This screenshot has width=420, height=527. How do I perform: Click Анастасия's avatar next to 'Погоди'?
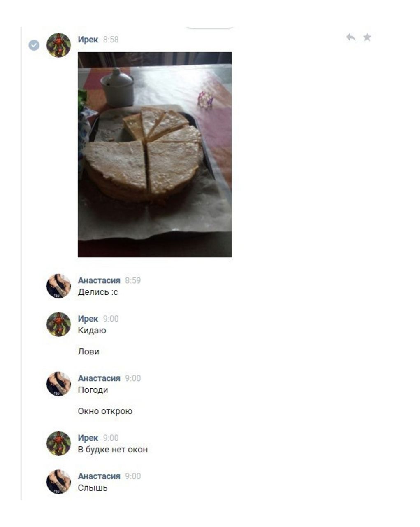click(x=58, y=384)
